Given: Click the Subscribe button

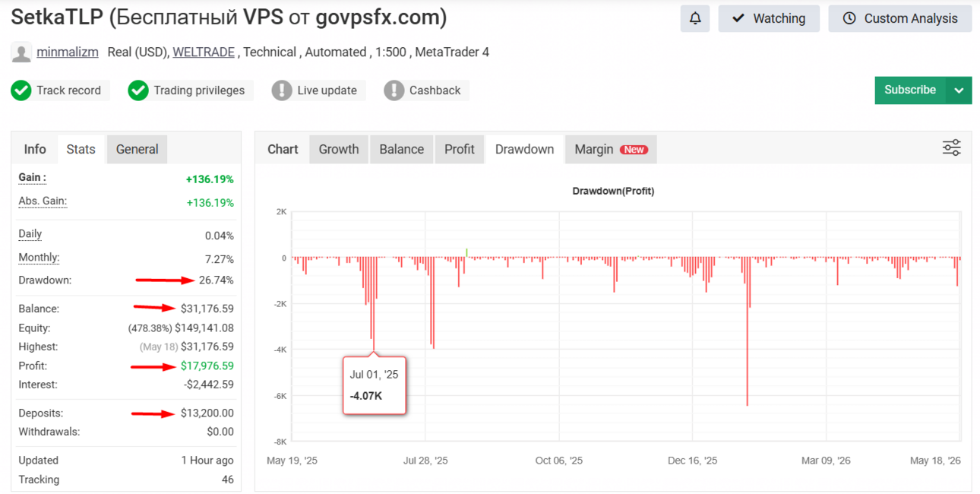Looking at the screenshot, I should (910, 90).
